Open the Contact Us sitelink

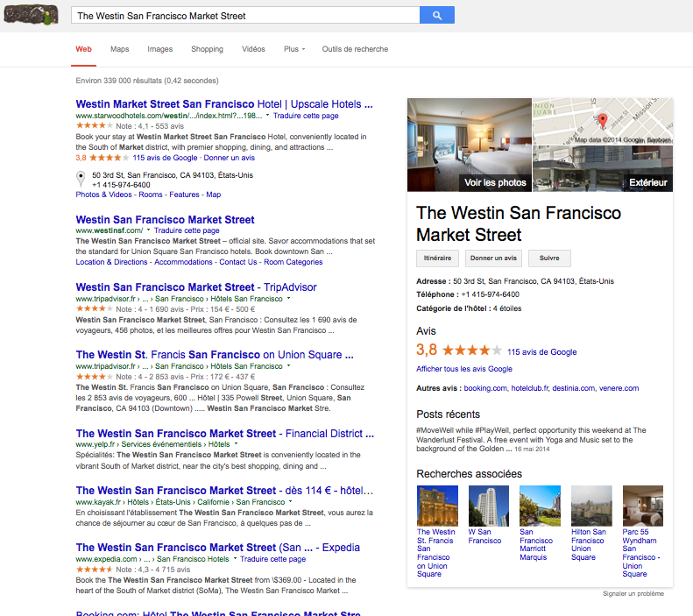pos(237,262)
